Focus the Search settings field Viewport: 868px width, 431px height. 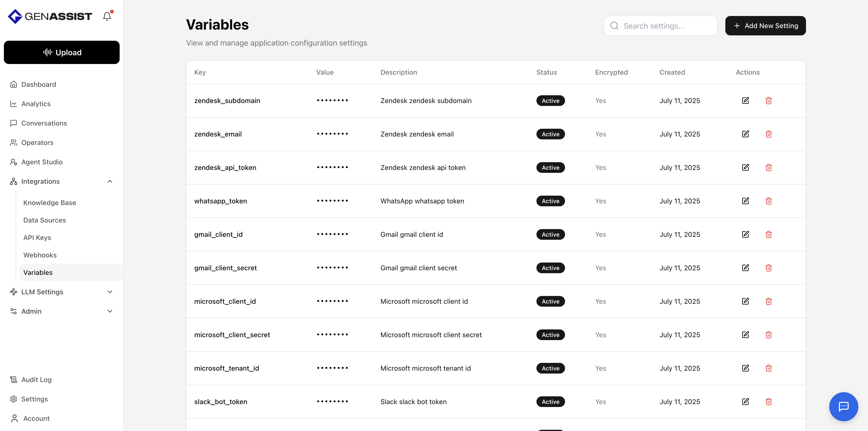click(x=666, y=26)
